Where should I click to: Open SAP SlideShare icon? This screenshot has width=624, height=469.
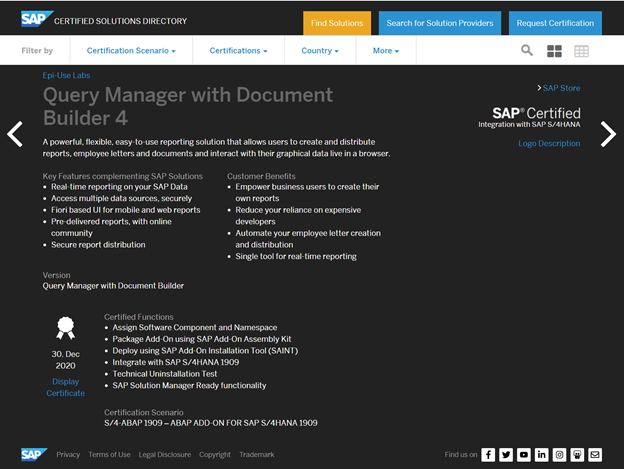577,455
